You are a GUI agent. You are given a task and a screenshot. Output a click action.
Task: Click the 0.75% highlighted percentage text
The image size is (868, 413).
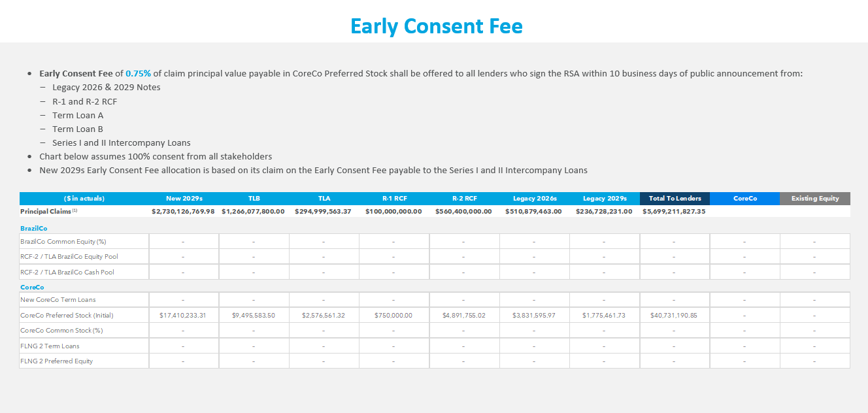(x=138, y=74)
